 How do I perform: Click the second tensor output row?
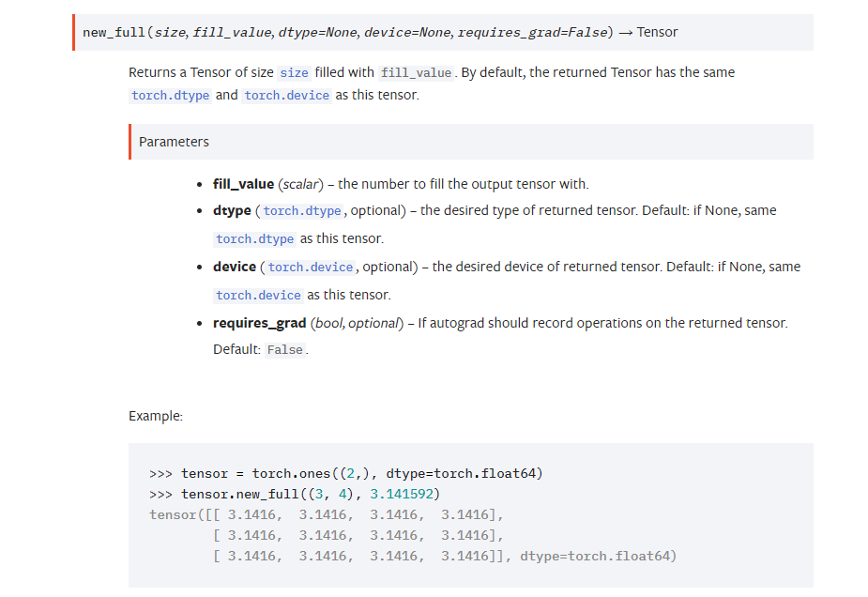(x=358, y=536)
